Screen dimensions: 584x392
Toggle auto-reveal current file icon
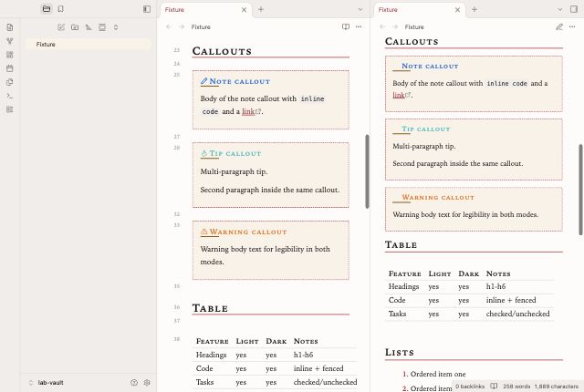(x=102, y=27)
